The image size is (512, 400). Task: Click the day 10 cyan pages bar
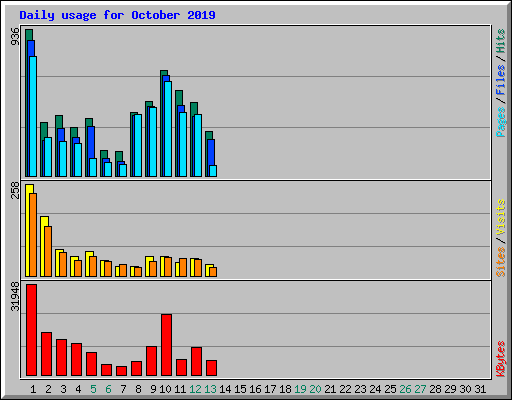(x=168, y=129)
